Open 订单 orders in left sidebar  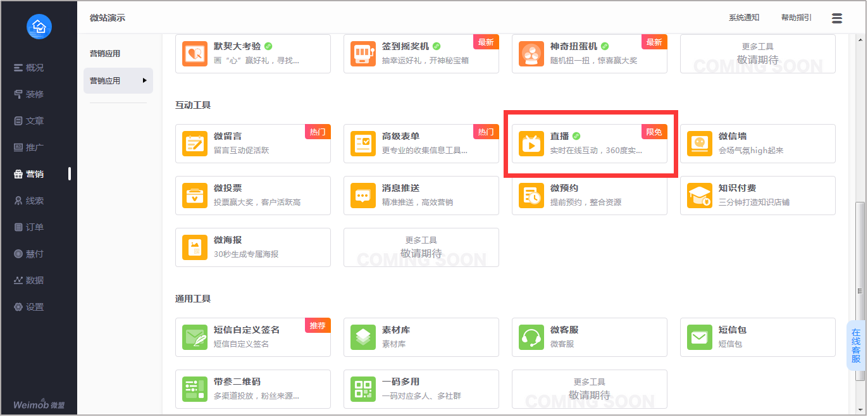[35, 227]
